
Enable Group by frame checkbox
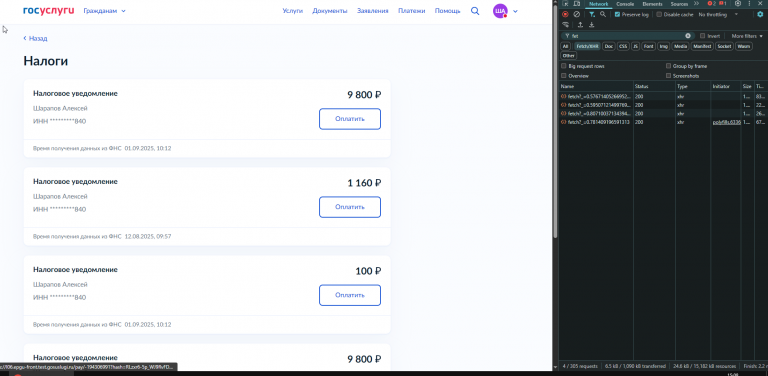pos(669,66)
